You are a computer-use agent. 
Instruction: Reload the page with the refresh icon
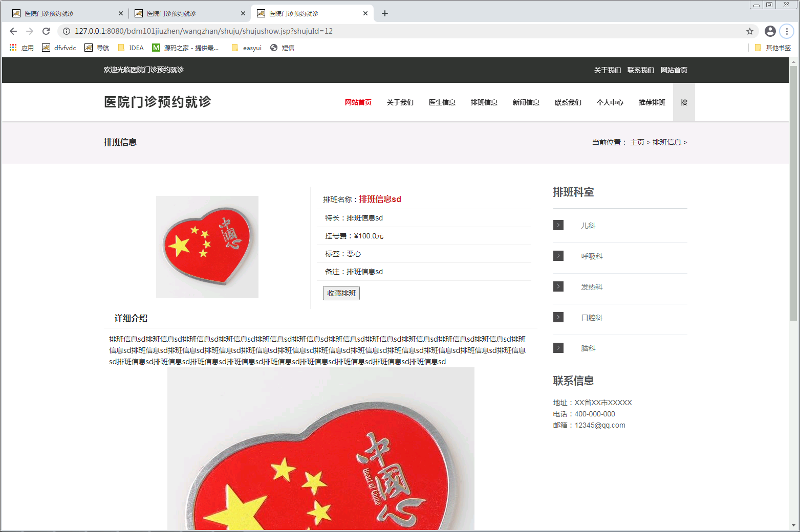pyautogui.click(x=46, y=31)
